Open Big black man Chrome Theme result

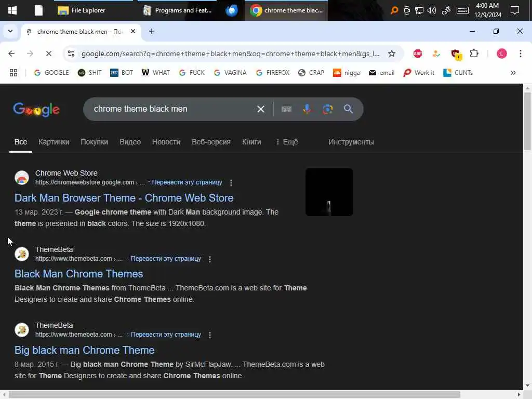coord(85,350)
